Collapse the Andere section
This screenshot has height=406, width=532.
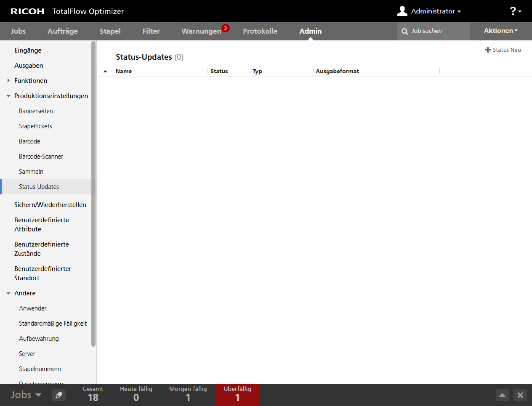[8, 293]
